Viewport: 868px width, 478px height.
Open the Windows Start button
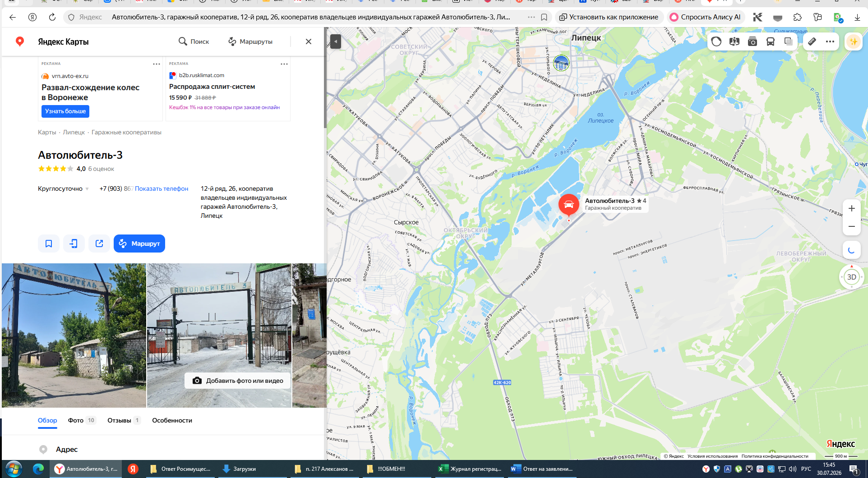click(x=14, y=469)
